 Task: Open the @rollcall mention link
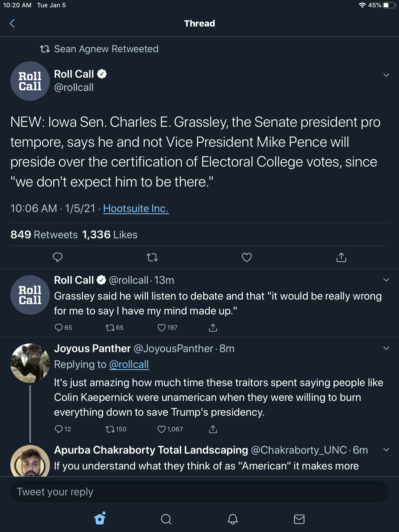[x=129, y=364]
